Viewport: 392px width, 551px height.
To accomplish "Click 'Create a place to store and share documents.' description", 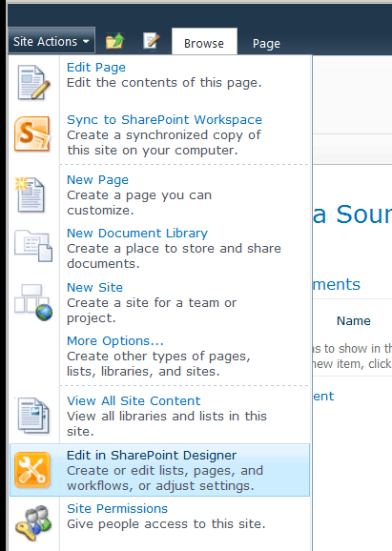I will [x=174, y=256].
